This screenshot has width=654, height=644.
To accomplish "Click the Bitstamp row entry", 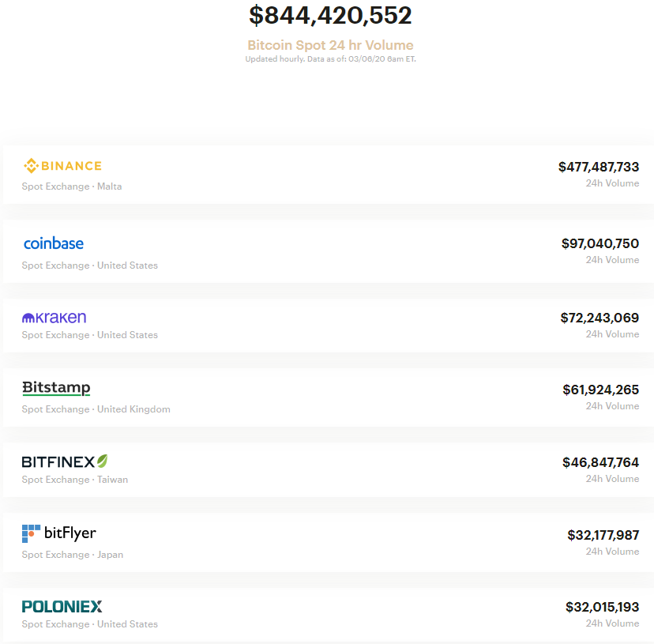I will tap(327, 395).
